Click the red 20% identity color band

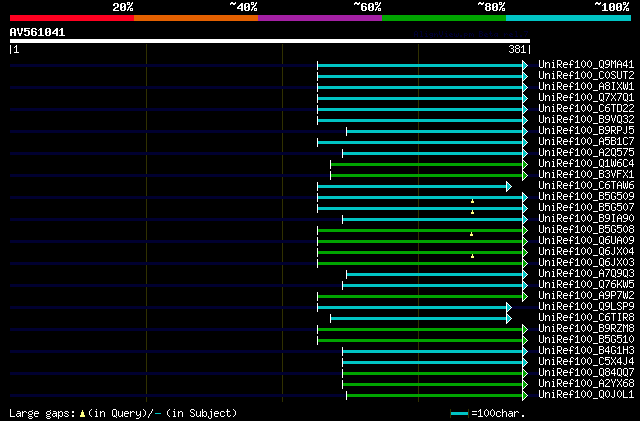tap(72, 18)
